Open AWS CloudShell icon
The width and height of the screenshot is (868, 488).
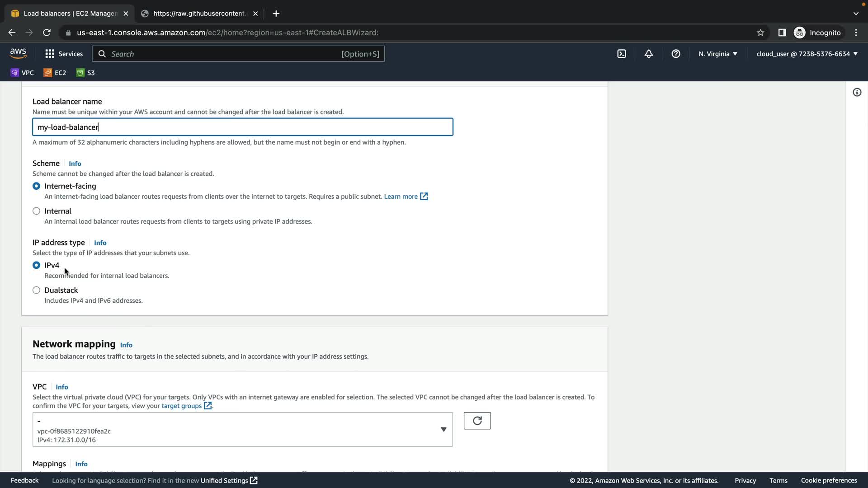point(622,54)
